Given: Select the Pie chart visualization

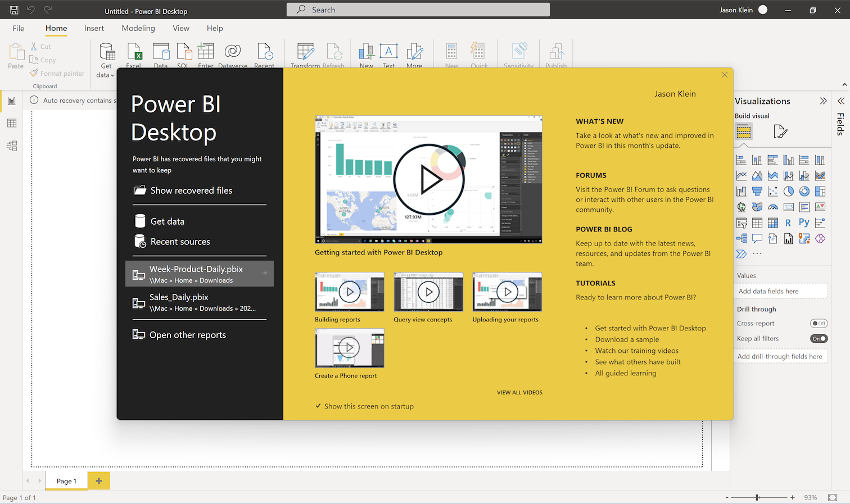Looking at the screenshot, I should tap(789, 192).
